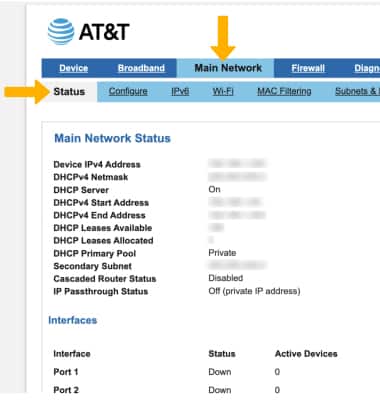Open the Subnets & DHCP link

tap(357, 91)
